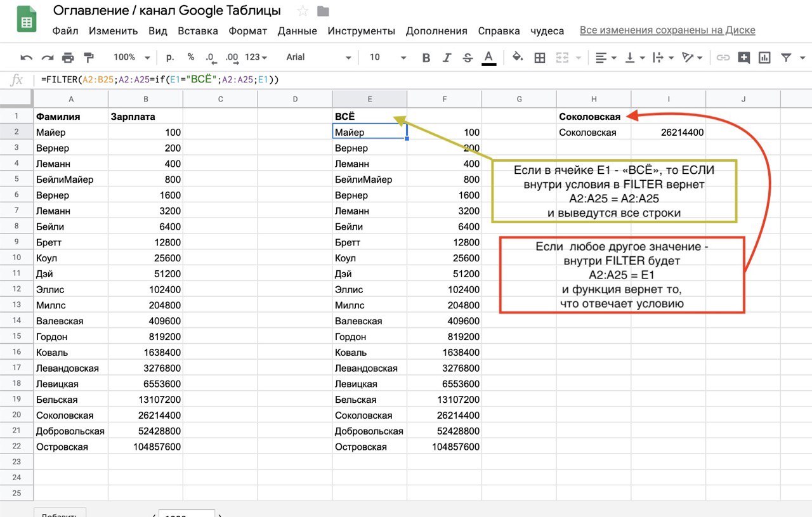Open Sheets home via green logo
Image resolution: width=812 pixels, height=517 pixels.
click(x=27, y=21)
